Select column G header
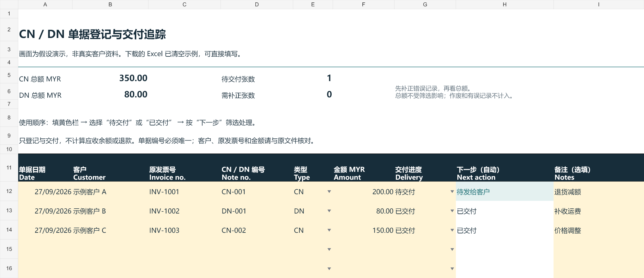 pos(425,5)
